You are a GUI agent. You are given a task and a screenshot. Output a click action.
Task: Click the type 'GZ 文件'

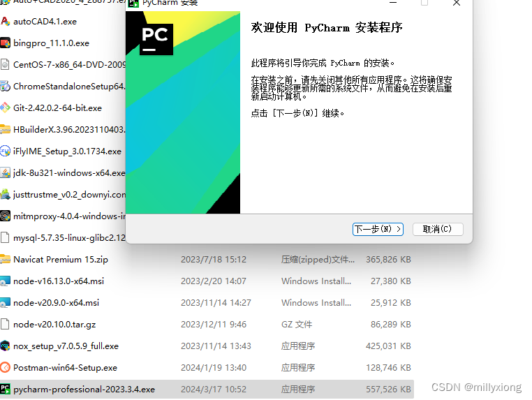point(297,325)
